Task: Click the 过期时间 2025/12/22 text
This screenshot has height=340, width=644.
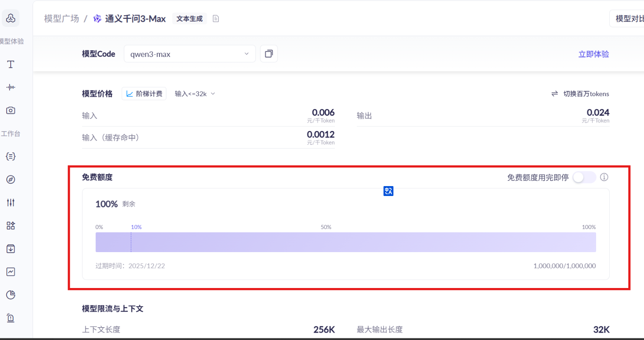Action: (130, 266)
